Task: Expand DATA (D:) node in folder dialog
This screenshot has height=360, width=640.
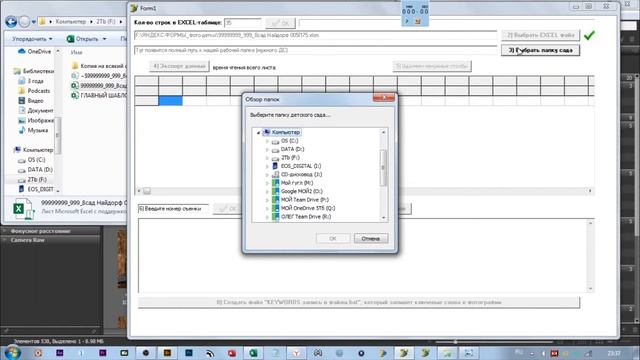Action: click(267, 149)
